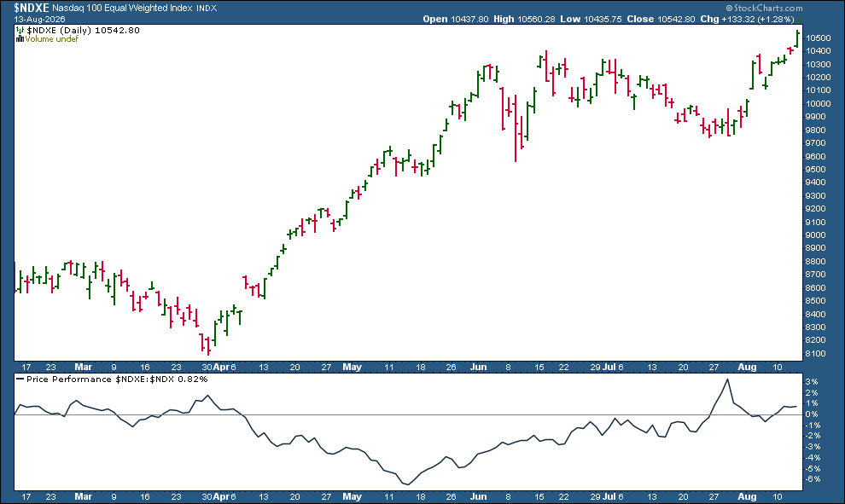Click the Nasdaq 100 Equal Weighted Index title

(122, 8)
